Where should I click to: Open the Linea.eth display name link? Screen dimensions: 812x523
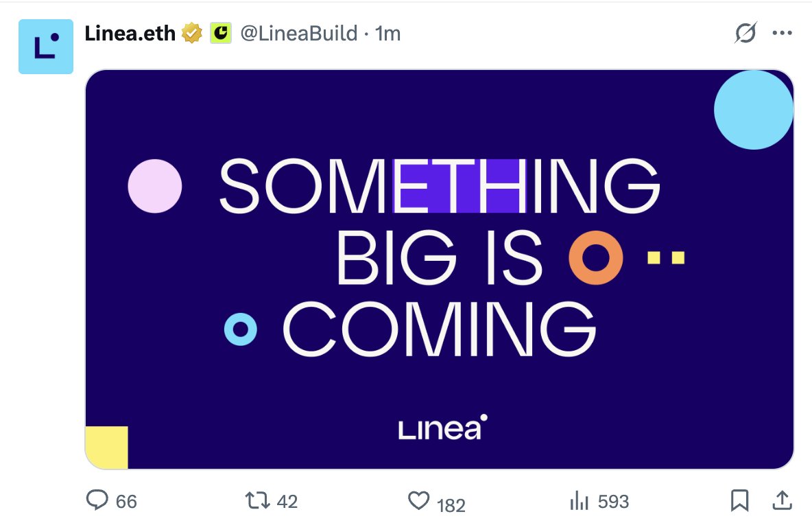(x=130, y=33)
